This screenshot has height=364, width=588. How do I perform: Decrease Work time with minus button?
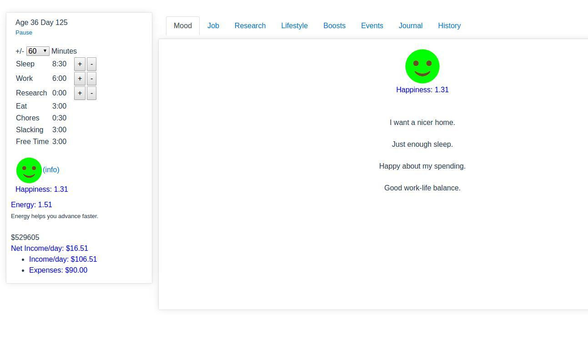pos(91,79)
